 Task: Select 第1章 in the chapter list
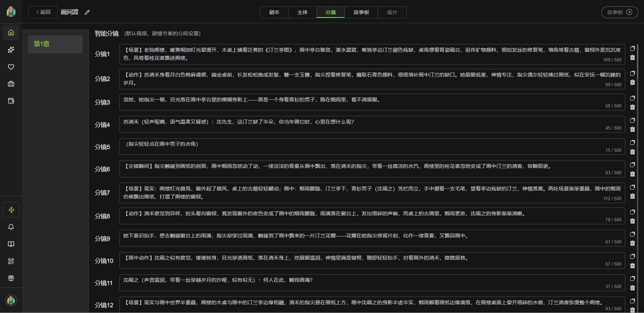[55, 44]
